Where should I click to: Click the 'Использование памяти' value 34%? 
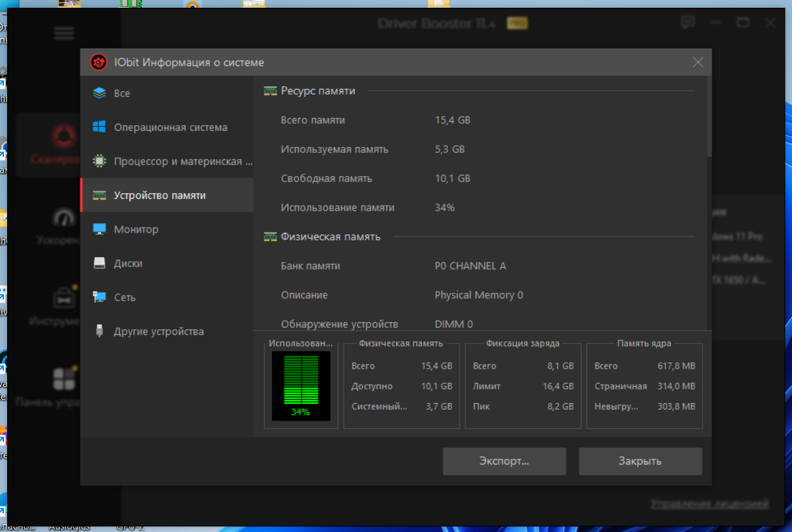coord(445,208)
